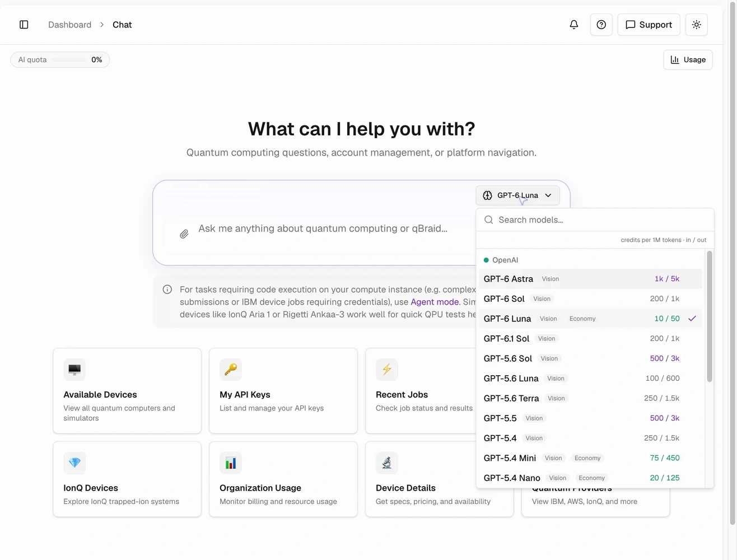Choose the GPT-5.4 Mini model
This screenshot has width=737, height=560.
590,458
